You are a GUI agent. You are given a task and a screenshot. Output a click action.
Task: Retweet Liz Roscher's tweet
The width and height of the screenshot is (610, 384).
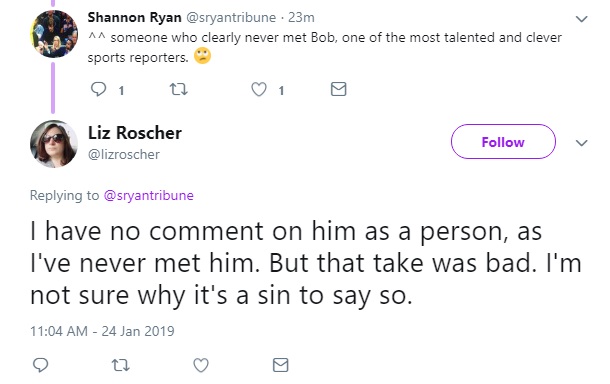pyautogui.click(x=121, y=365)
